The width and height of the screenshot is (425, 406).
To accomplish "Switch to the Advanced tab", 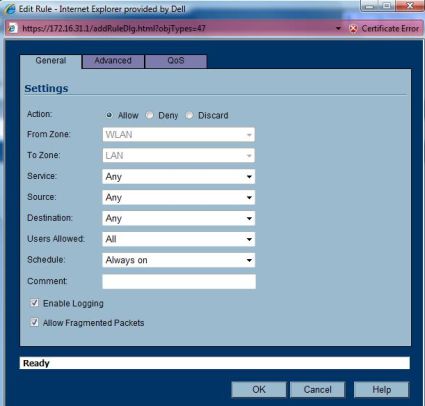I will click(x=113, y=61).
